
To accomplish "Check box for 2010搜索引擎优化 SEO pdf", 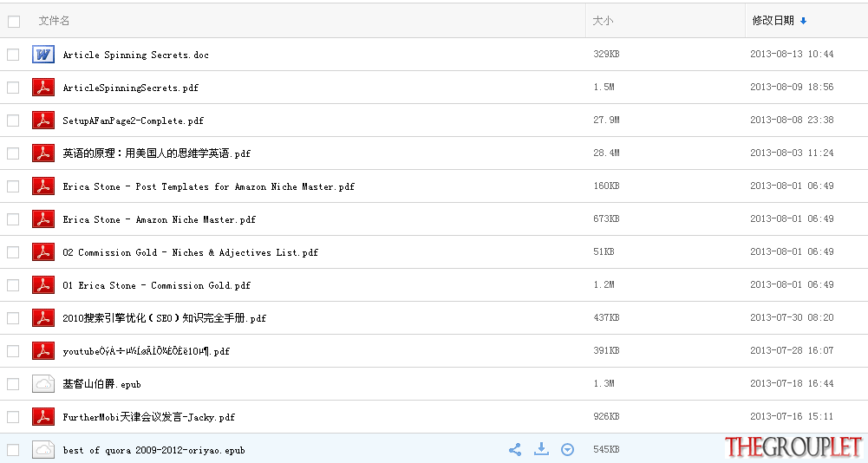I will (x=13, y=318).
